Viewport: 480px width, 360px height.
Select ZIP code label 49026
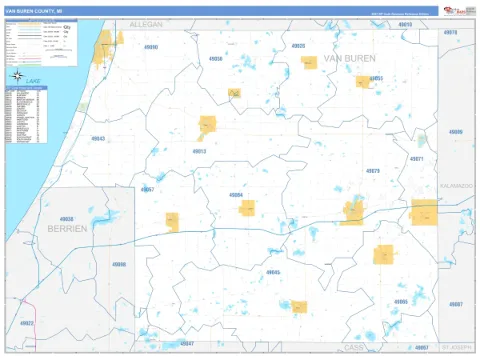coord(298,46)
